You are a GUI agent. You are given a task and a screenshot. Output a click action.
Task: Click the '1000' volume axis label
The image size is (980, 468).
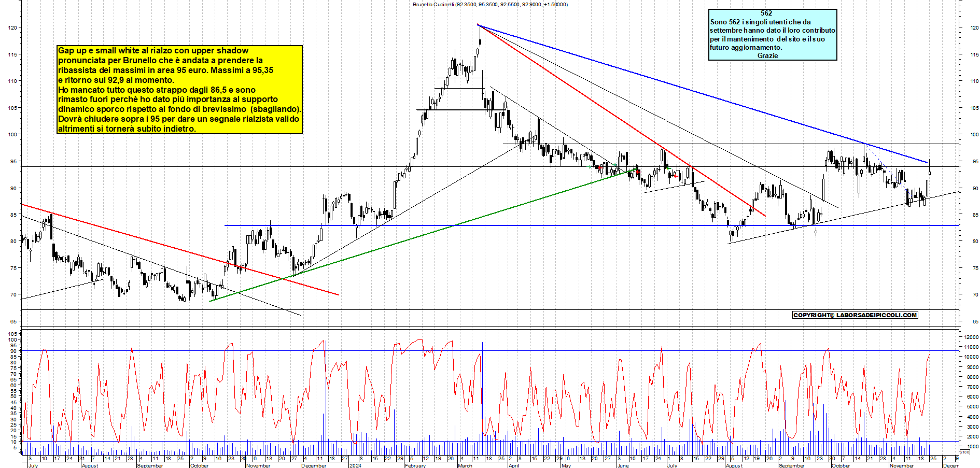click(972, 446)
